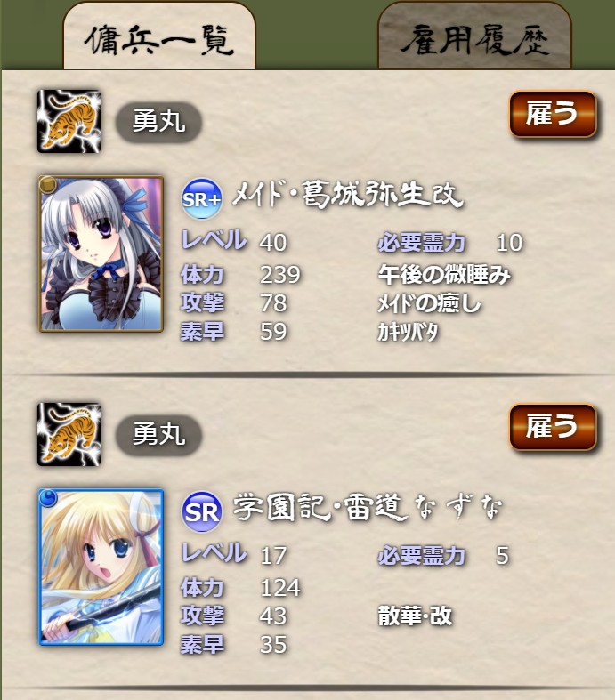Click the blue attribute orb on Nazuna card

(x=48, y=497)
